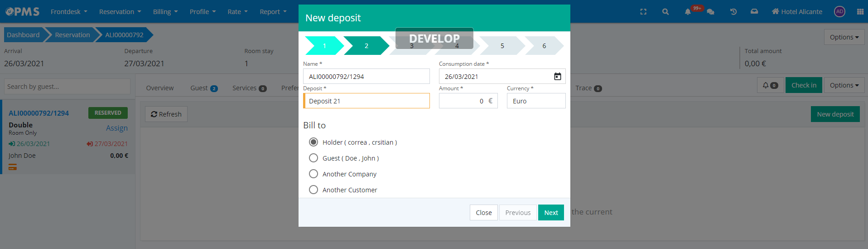Select Guest (Doe, John) radio option
Screen dimensions: 868x249
(313, 158)
